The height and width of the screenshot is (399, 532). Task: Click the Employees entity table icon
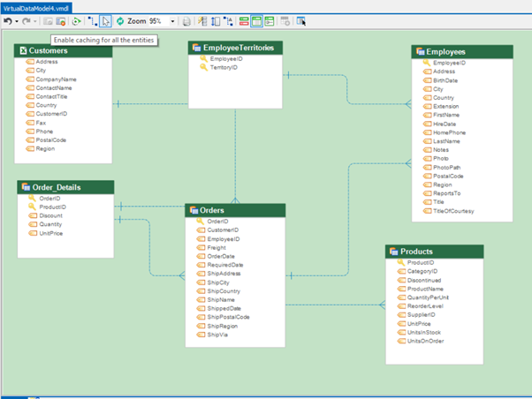point(420,52)
